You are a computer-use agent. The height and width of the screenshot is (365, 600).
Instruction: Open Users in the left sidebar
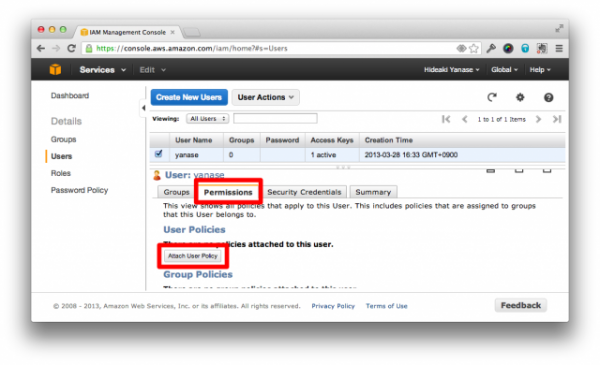[x=61, y=156]
